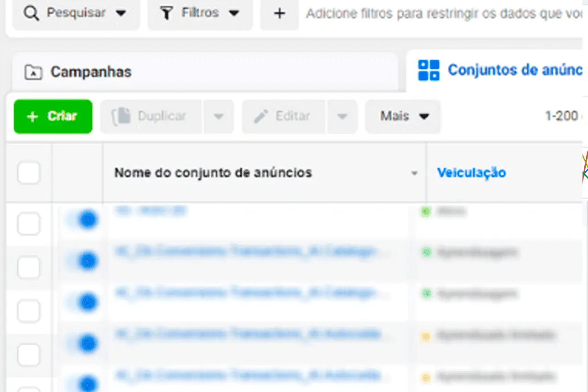Expand the arrow next to Editar
This screenshot has height=392, width=588.
(342, 117)
